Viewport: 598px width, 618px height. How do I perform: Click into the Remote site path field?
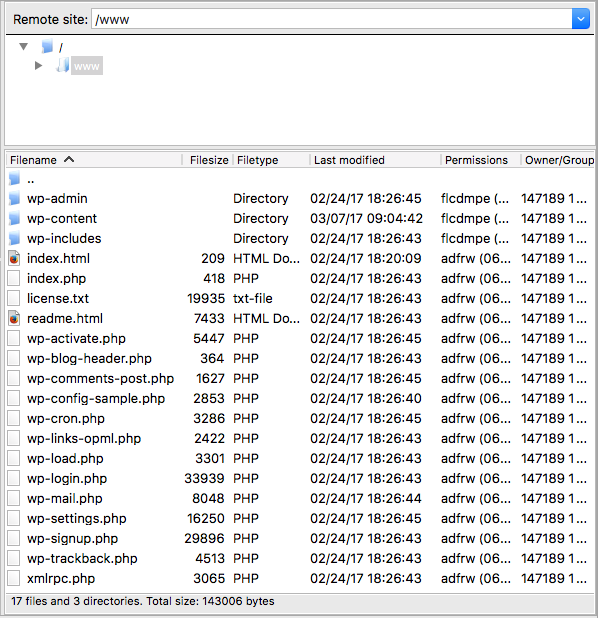[x=332, y=19]
